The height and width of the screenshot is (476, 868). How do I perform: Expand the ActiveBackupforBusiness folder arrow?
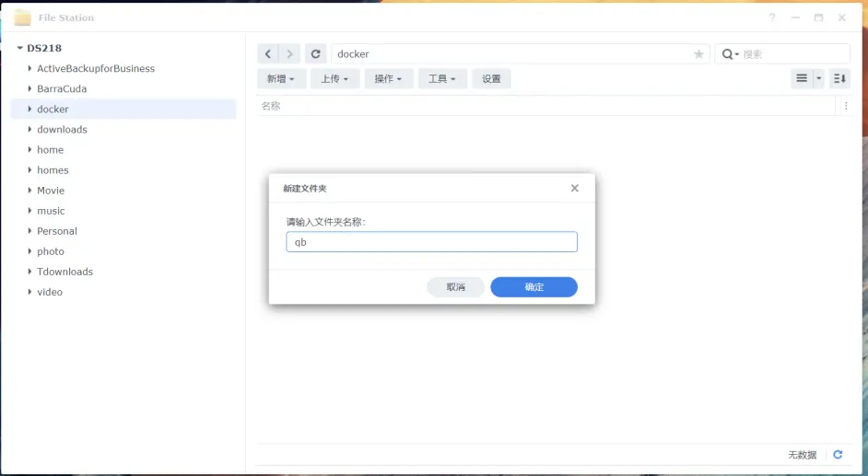pos(29,68)
